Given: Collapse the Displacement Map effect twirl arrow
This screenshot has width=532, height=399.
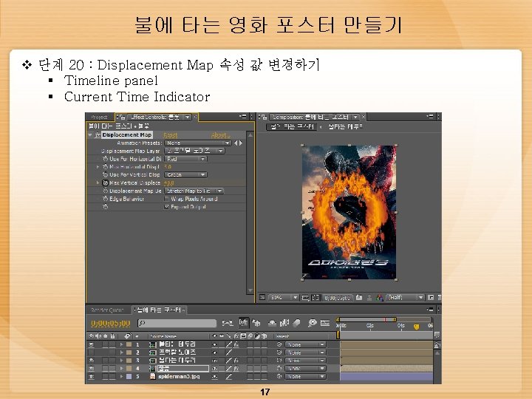Looking at the screenshot, I should tap(90, 135).
